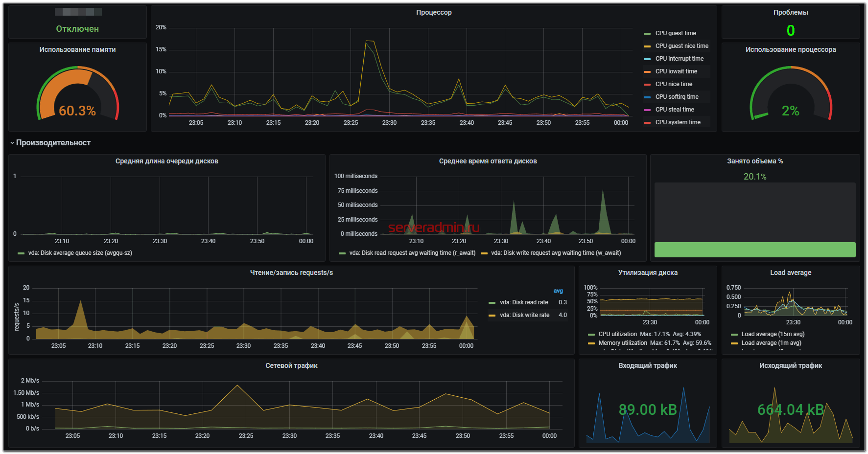Toggle CPU iowait time legend entry
Image resolution: width=868 pixels, height=454 pixels.
click(676, 71)
